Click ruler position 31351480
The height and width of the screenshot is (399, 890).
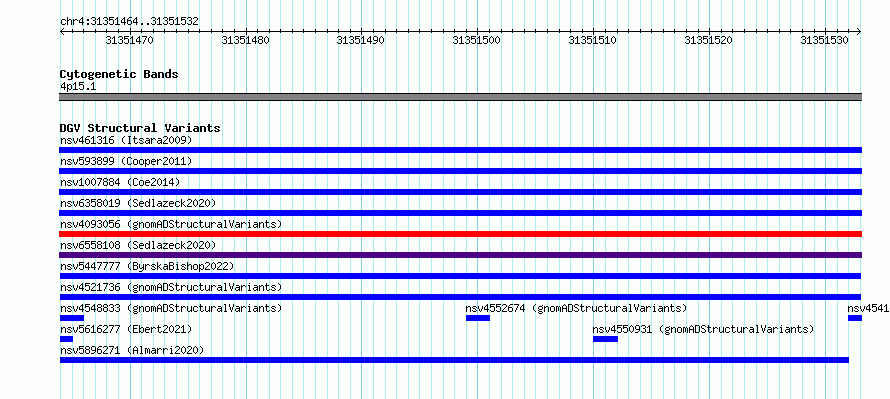(x=246, y=40)
